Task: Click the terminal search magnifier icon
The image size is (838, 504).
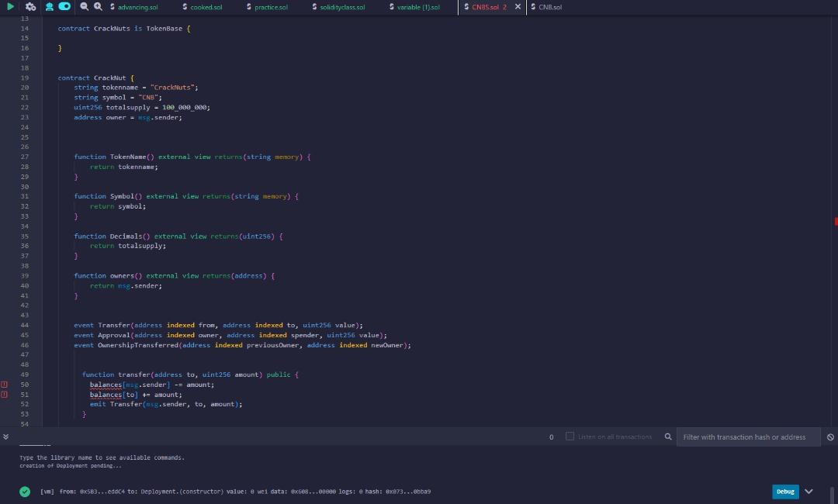Action: (668, 437)
